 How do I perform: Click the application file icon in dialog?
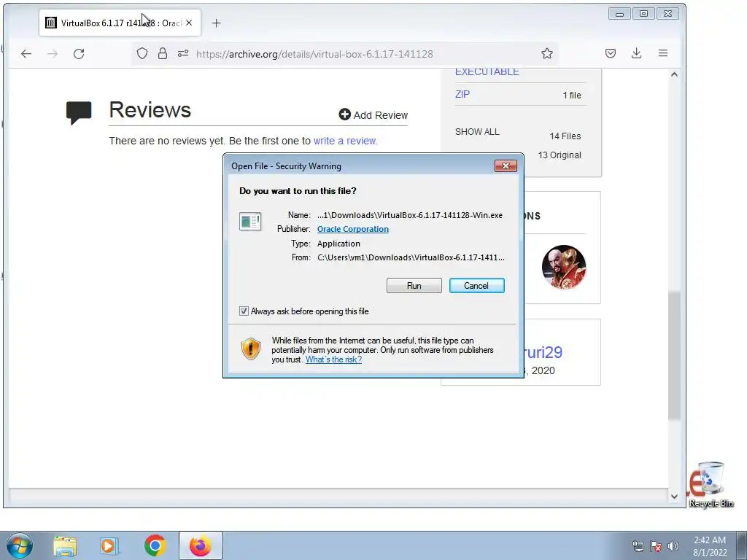(x=250, y=222)
